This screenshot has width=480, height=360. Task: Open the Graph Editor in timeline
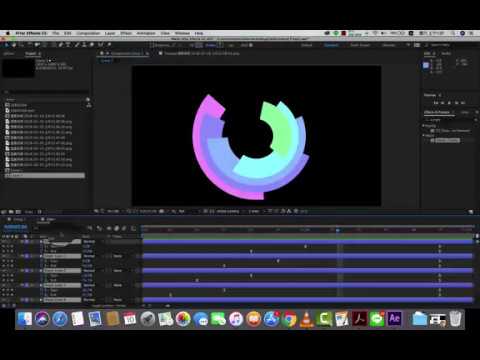pos(134,228)
